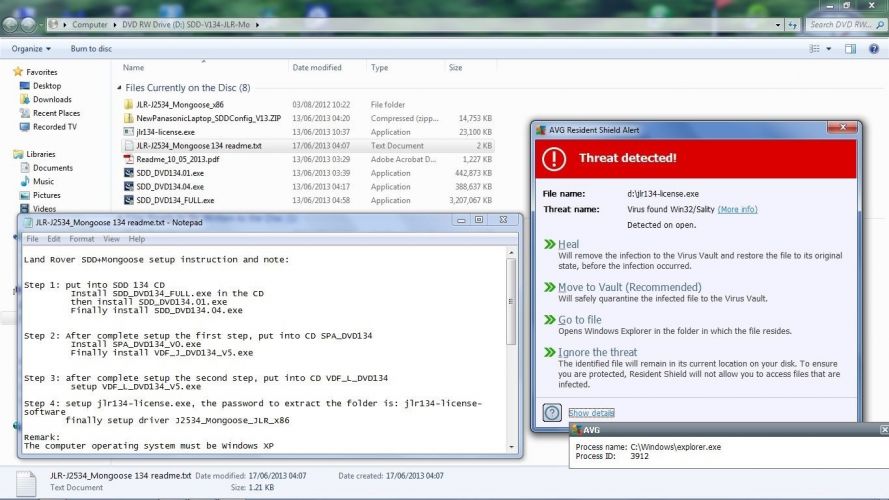Viewport: 889px width, 500px height.
Task: Refresh the Explorer address bar
Action: (792, 25)
